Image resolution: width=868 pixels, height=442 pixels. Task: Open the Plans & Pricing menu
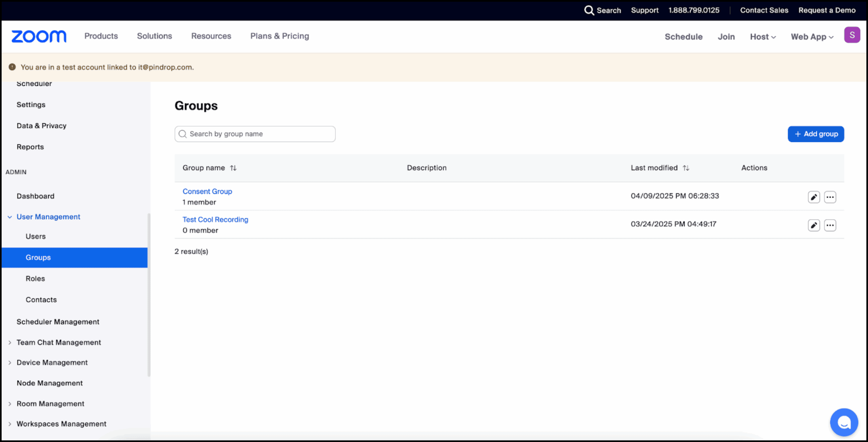279,36
